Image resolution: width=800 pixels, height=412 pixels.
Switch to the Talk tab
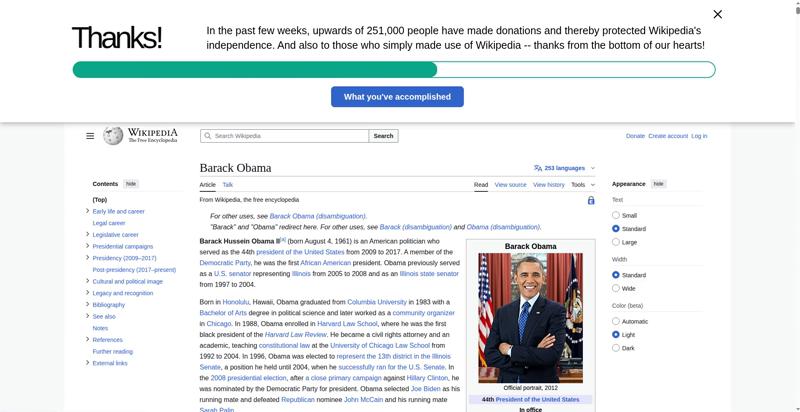coord(228,185)
